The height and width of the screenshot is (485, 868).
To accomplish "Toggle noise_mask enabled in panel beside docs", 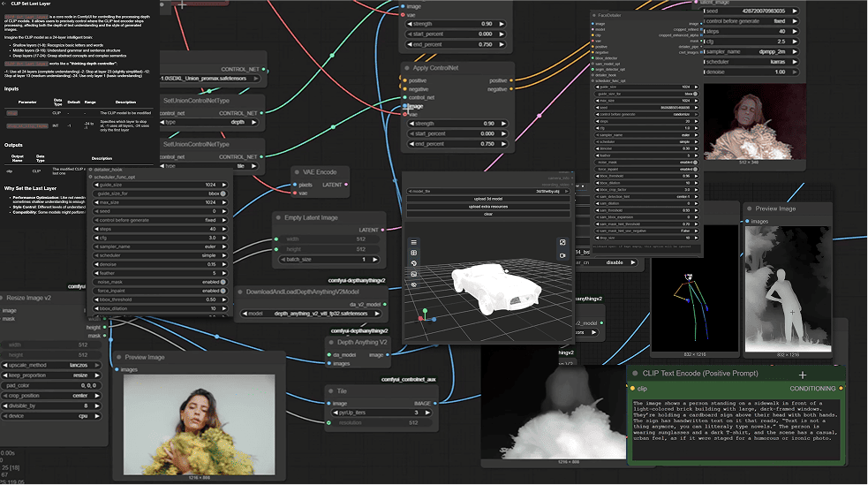I will click(160, 282).
